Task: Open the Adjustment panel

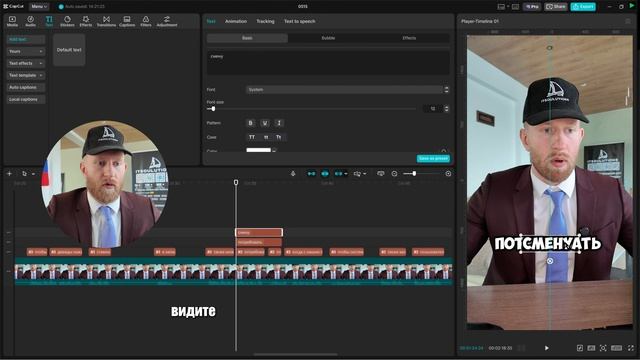Action: [x=167, y=21]
